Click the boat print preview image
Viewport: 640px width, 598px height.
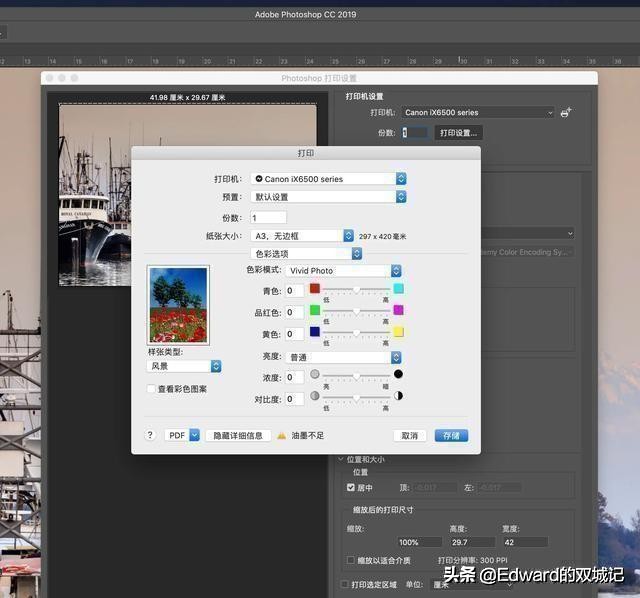(95, 195)
